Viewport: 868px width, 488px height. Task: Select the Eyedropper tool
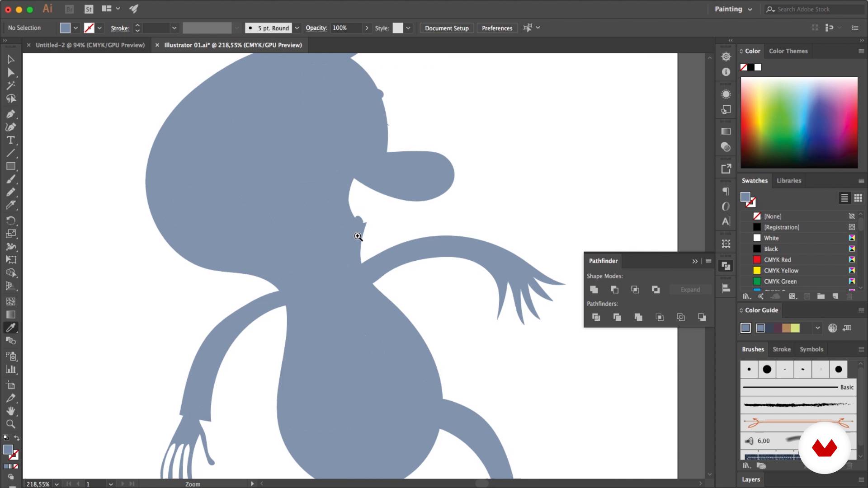click(x=11, y=328)
